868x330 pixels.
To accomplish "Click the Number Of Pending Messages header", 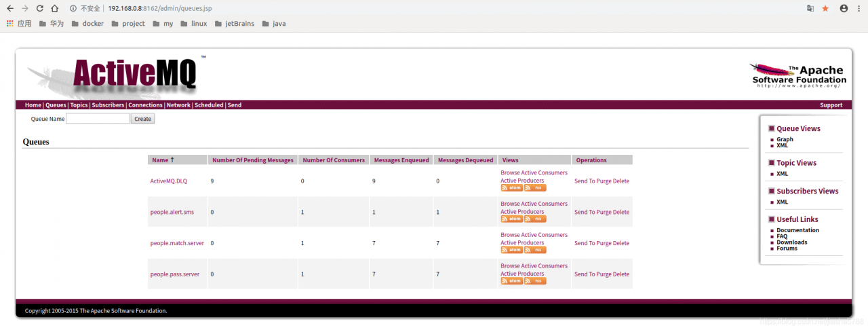I will [x=253, y=160].
